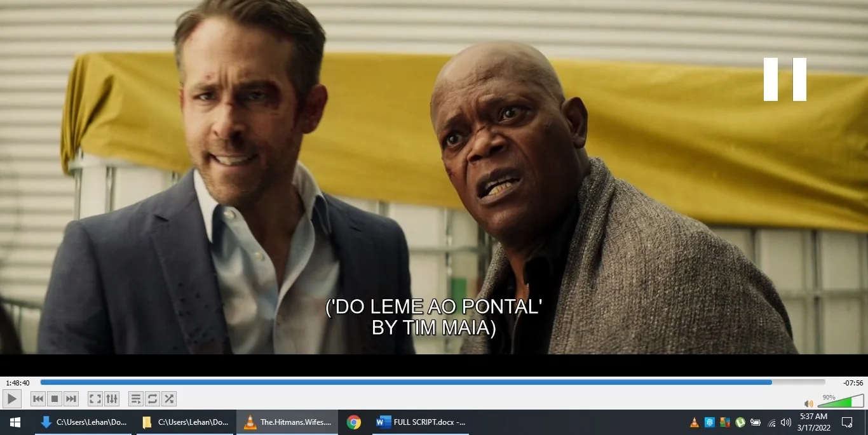The width and height of the screenshot is (868, 435).
Task: Adjust the 90% volume slider
Action: (840, 401)
